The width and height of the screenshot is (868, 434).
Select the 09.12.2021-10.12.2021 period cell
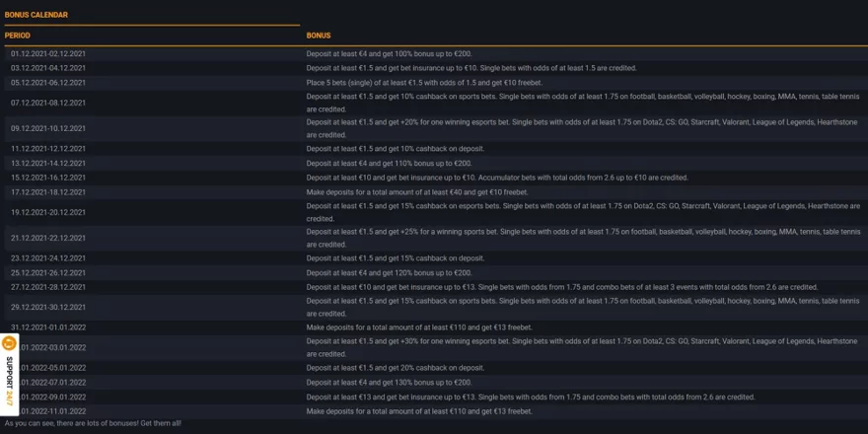click(x=48, y=128)
